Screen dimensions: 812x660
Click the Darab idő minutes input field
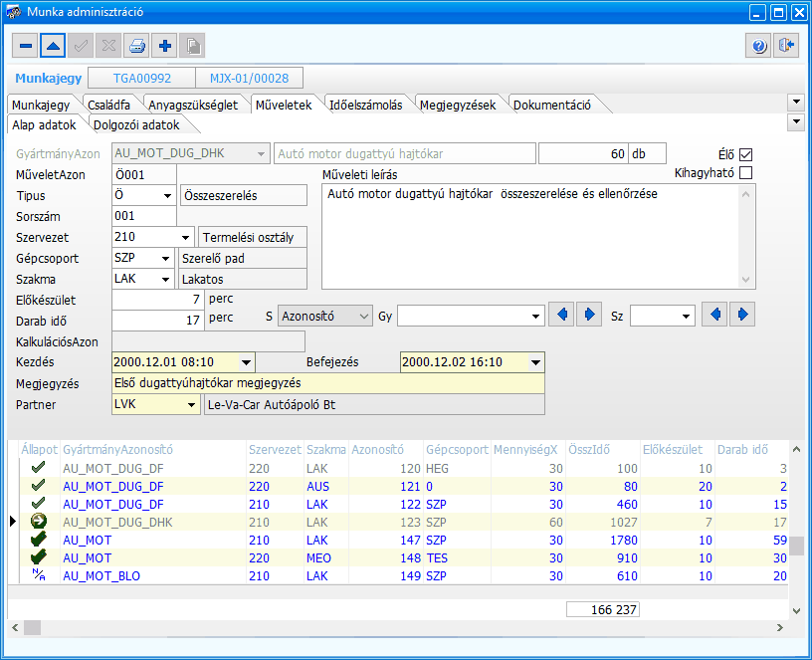pyautogui.click(x=158, y=321)
